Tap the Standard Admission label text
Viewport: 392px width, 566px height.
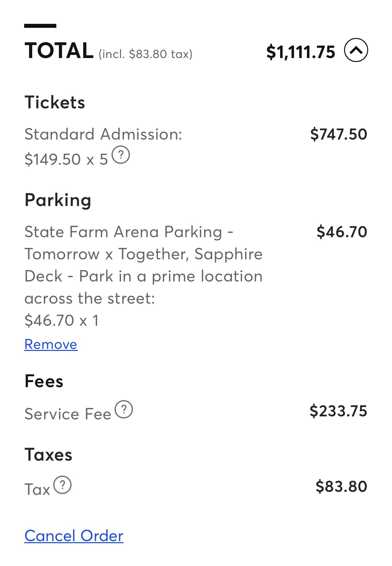pyautogui.click(x=103, y=134)
